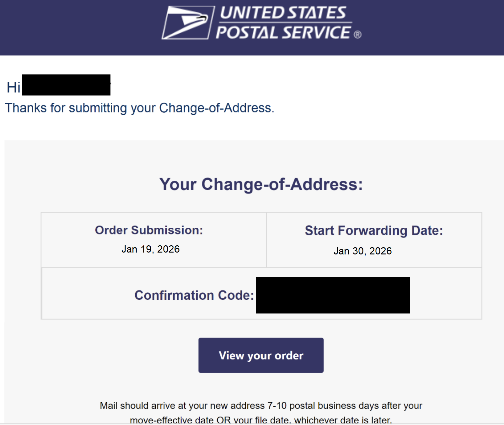The height and width of the screenshot is (425, 504).
Task: Click the "UNITED STATES" wordmark text
Action: pyautogui.click(x=282, y=13)
